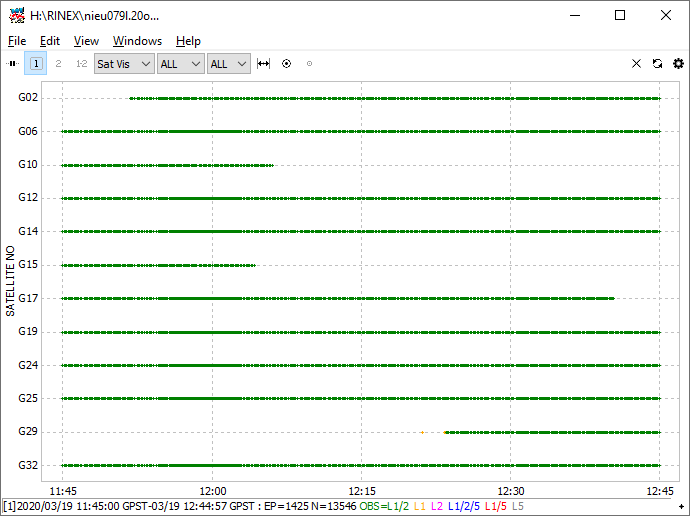The width and height of the screenshot is (690, 516).
Task: Click the G06 satellite label
Action: (28, 131)
